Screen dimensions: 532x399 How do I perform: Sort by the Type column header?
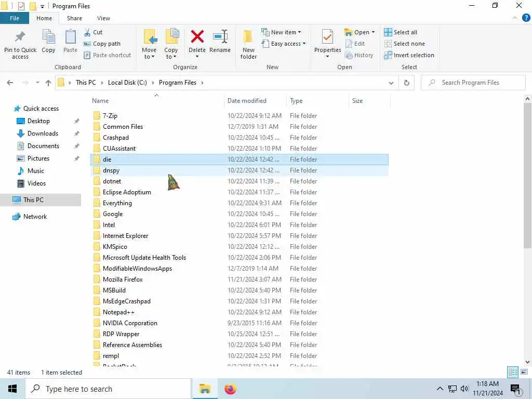317,101
